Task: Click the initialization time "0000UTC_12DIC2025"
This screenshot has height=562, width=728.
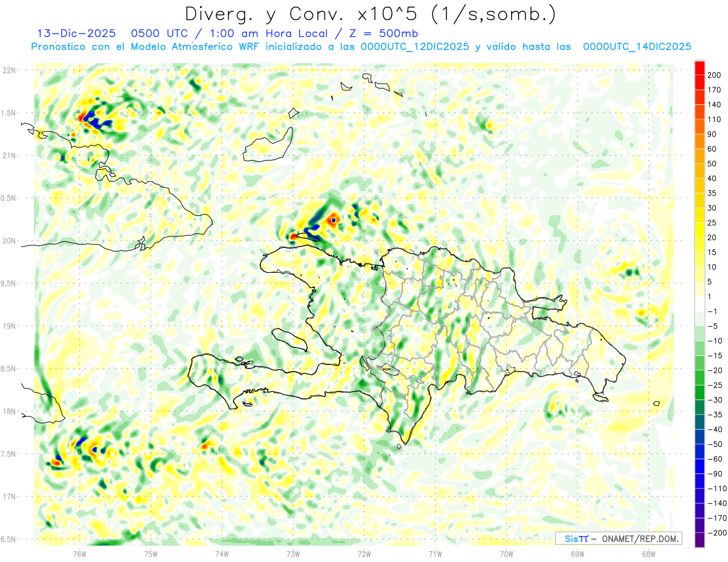Action: (415, 47)
